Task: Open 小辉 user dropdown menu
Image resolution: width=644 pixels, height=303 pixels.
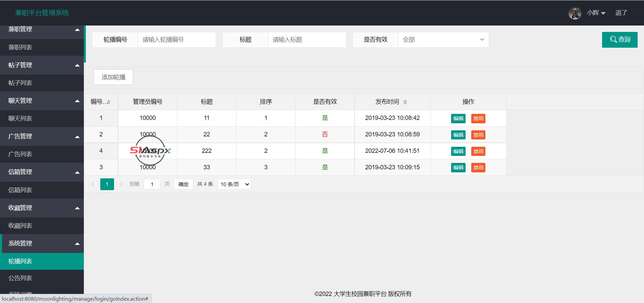Action: [x=596, y=13]
